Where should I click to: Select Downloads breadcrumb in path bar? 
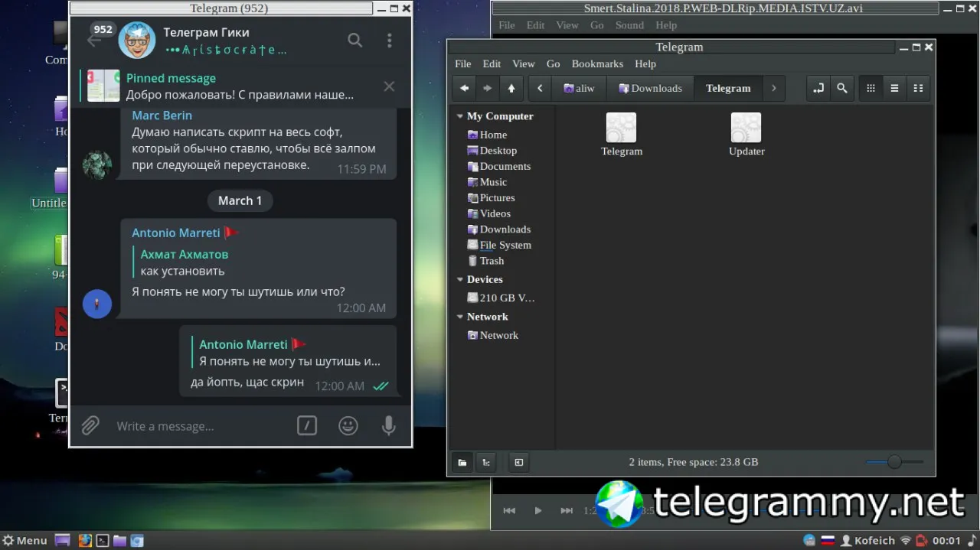650,88
